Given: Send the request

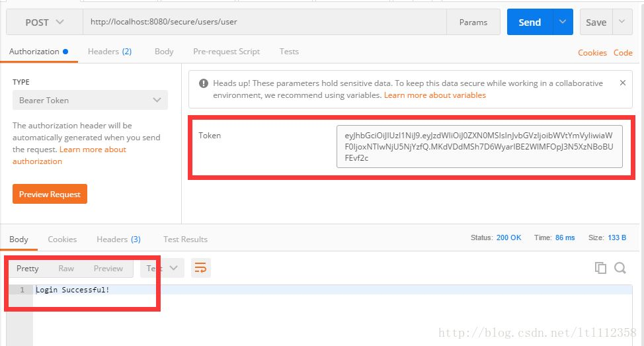Looking at the screenshot, I should coord(530,22).
